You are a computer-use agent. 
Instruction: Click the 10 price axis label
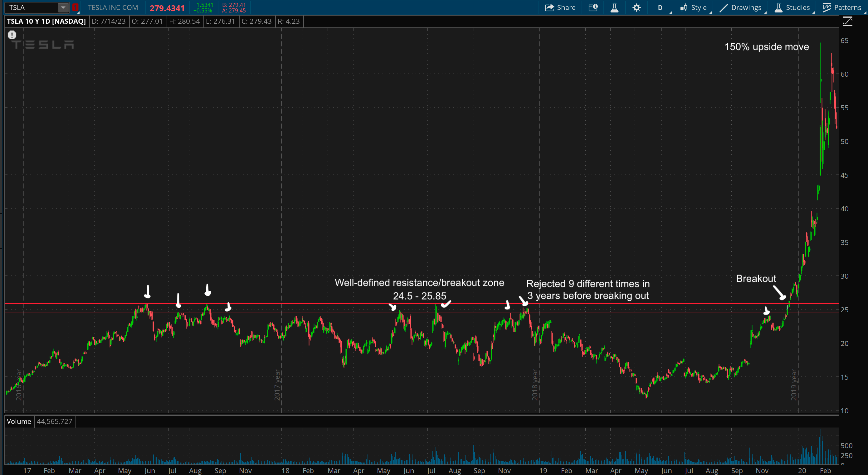pyautogui.click(x=844, y=411)
